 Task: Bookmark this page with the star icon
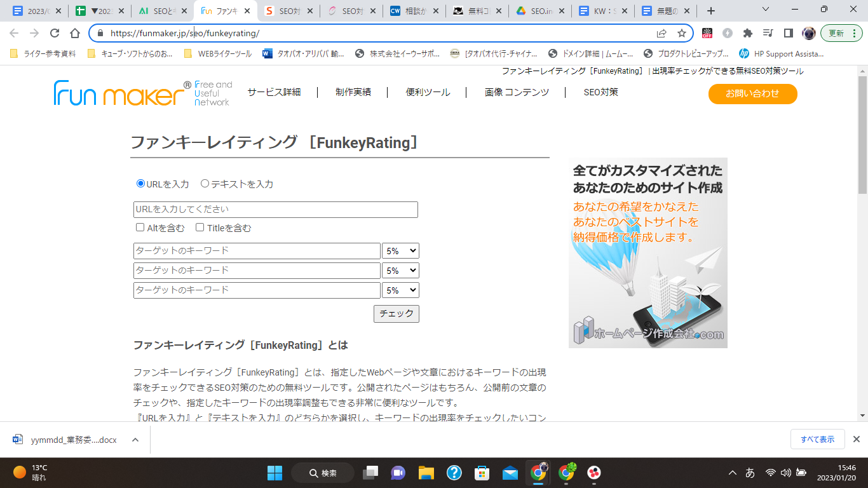click(682, 33)
